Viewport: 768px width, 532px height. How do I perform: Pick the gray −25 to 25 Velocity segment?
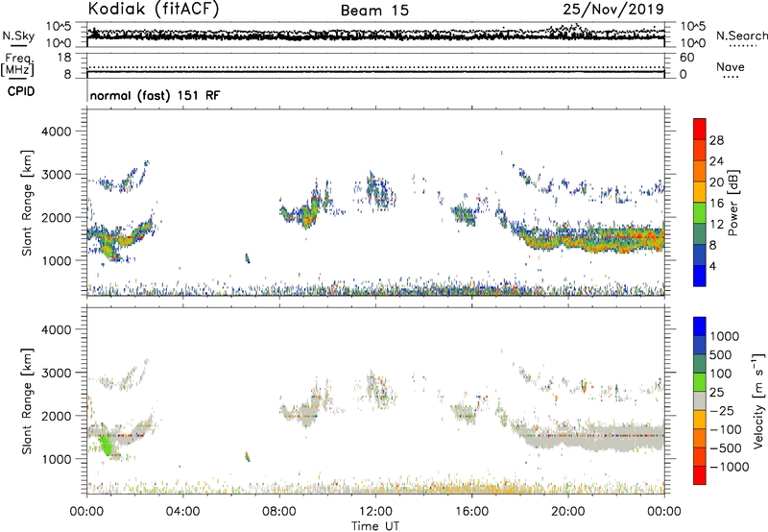(700, 400)
